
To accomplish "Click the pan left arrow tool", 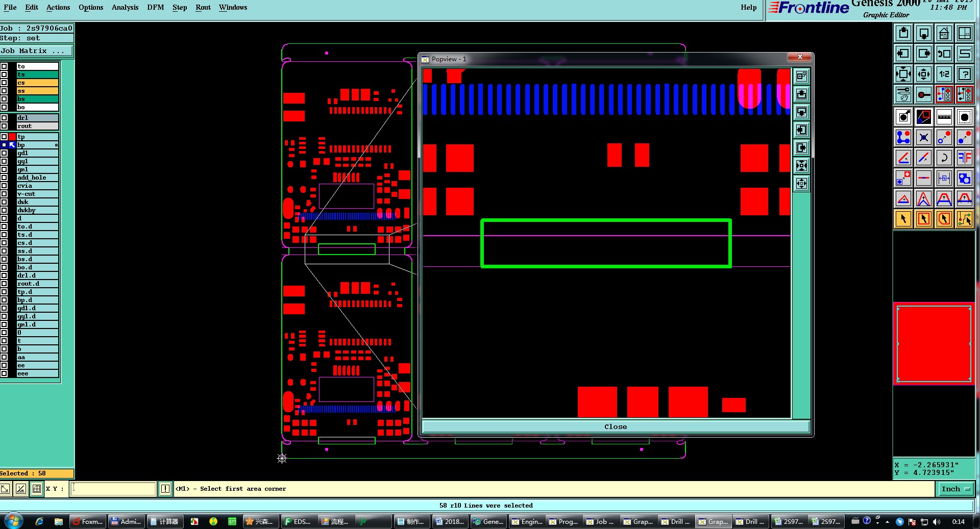I will point(903,54).
